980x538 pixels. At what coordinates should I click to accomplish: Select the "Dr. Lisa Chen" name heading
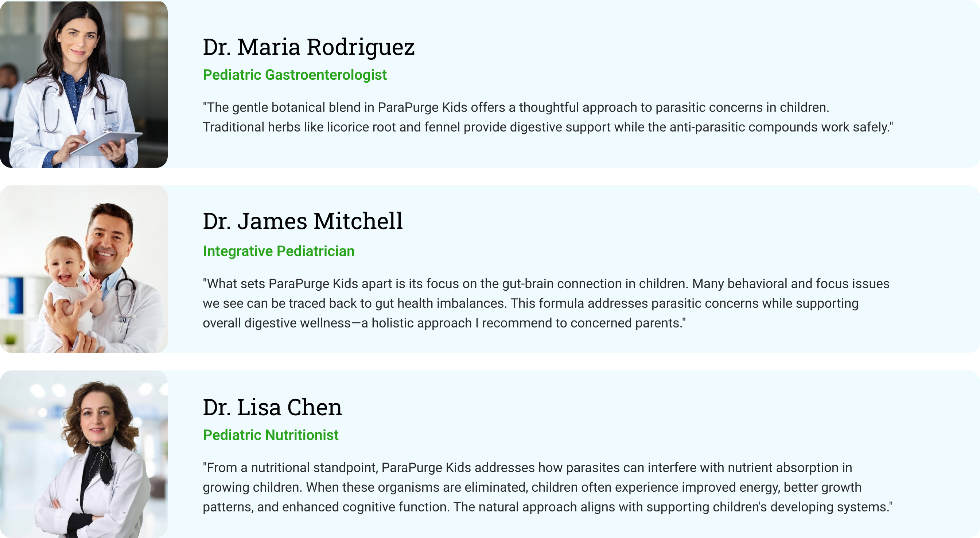pyautogui.click(x=272, y=407)
